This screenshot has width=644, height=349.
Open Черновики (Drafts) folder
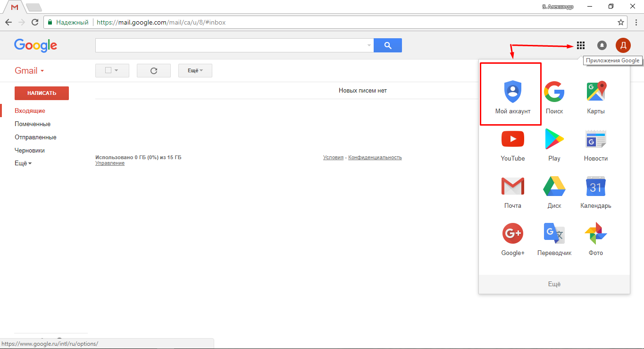click(x=30, y=150)
